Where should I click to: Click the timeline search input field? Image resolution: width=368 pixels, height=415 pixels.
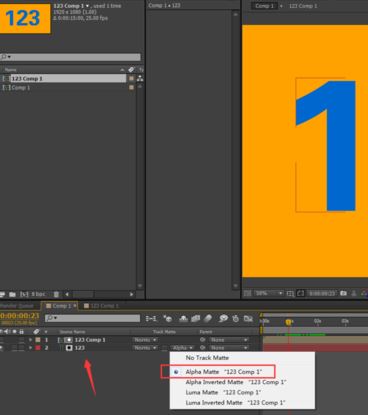tap(93, 318)
